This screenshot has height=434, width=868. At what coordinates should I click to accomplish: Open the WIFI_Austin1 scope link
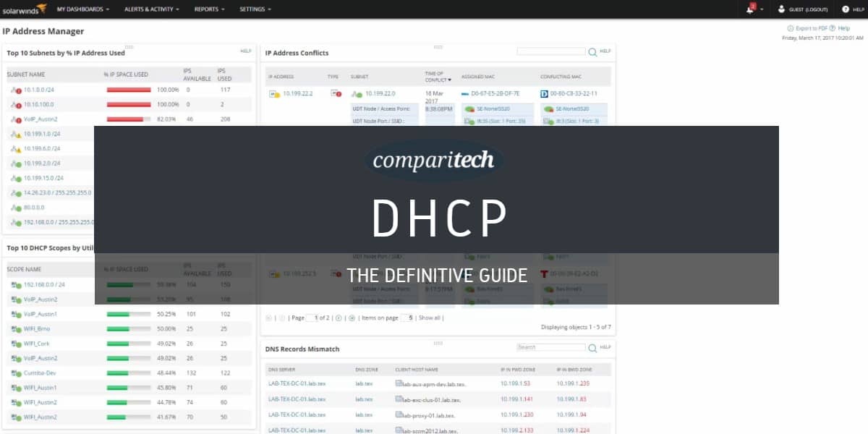click(x=41, y=388)
